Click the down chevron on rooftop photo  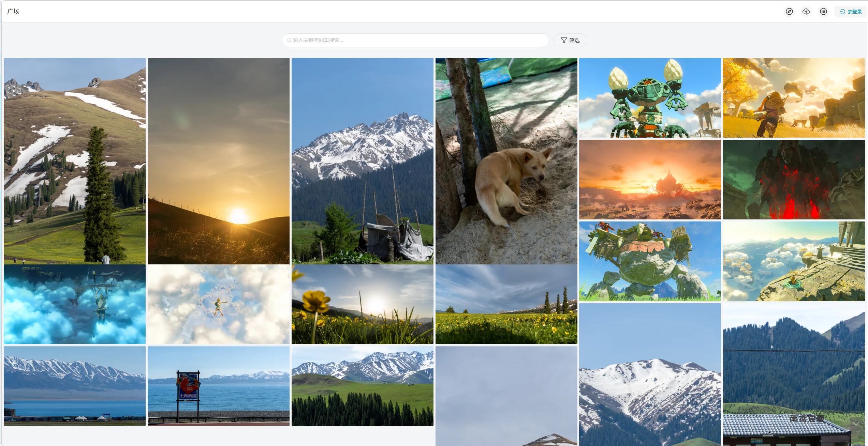(855, 424)
